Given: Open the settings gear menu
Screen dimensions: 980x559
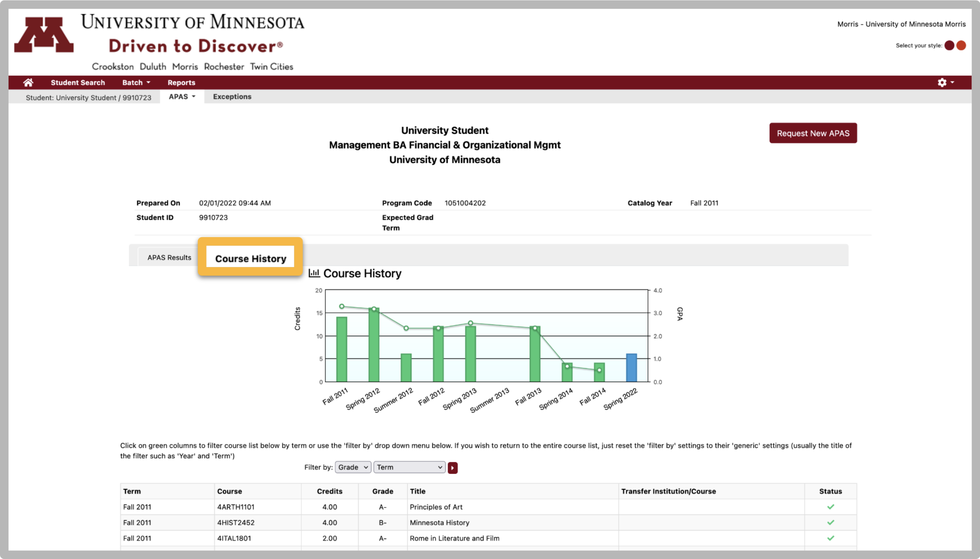Looking at the screenshot, I should pyautogui.click(x=945, y=83).
